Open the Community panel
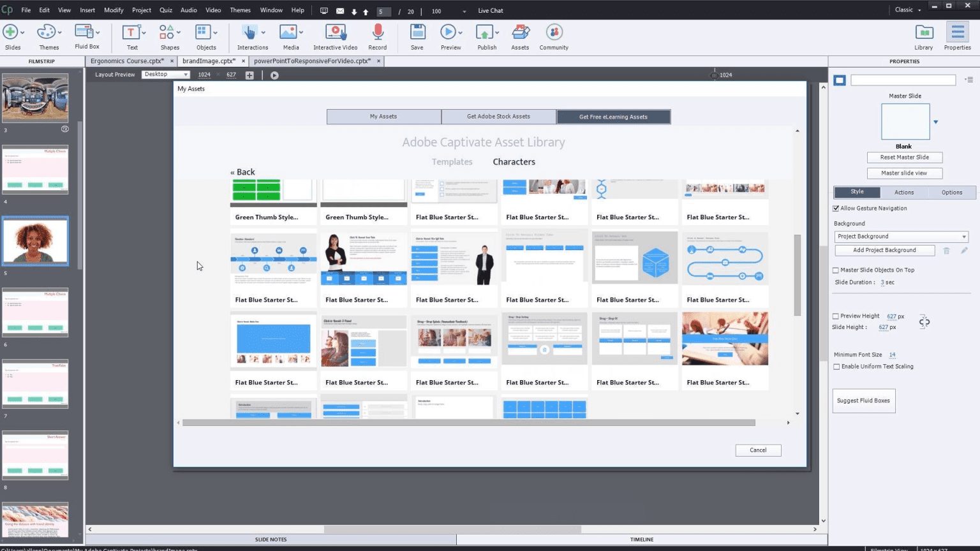The image size is (980, 551). [x=553, y=32]
